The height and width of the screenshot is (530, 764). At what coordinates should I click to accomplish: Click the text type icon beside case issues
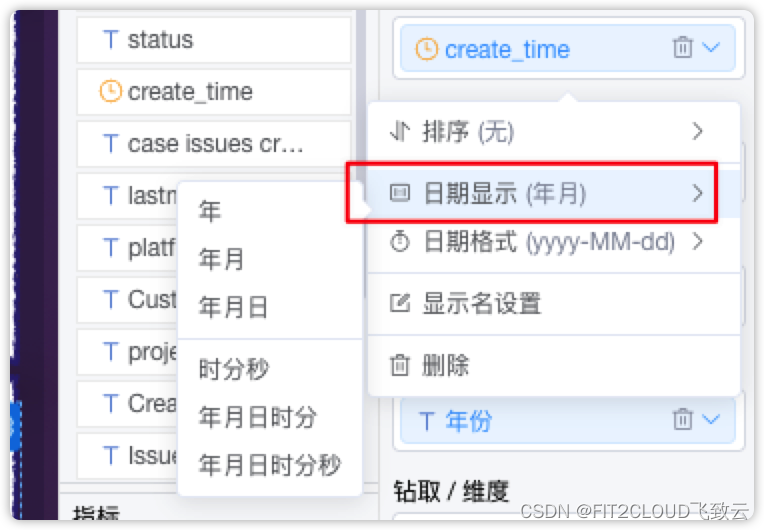(x=111, y=144)
